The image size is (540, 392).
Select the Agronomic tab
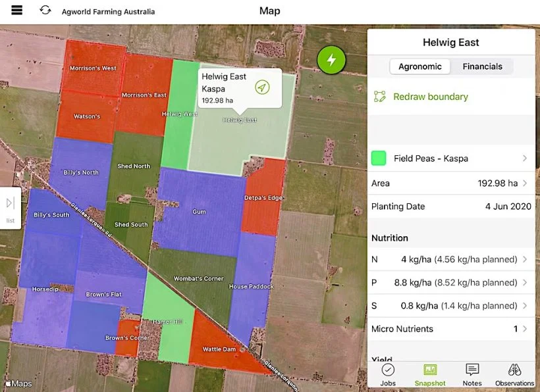[x=419, y=66]
